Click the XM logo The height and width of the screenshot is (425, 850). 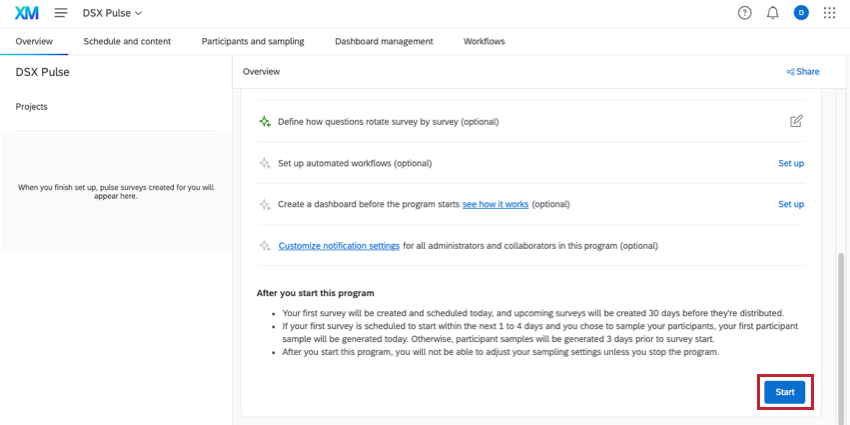click(x=25, y=13)
